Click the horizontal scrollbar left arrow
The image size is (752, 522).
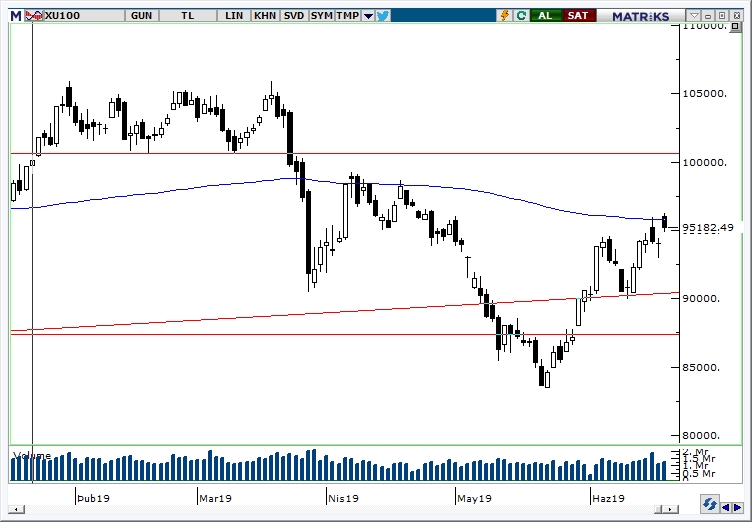[16, 509]
